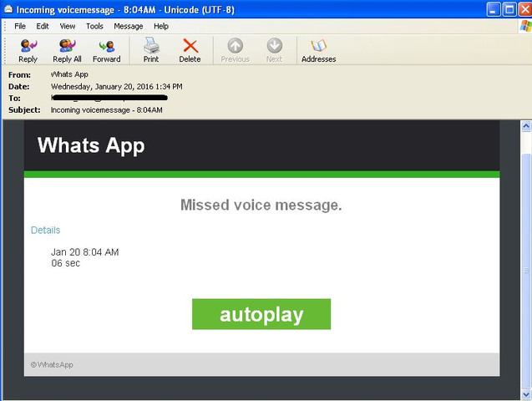Click the vertical scrollbar thumb
This screenshot has width=532, height=401.
point(526,271)
